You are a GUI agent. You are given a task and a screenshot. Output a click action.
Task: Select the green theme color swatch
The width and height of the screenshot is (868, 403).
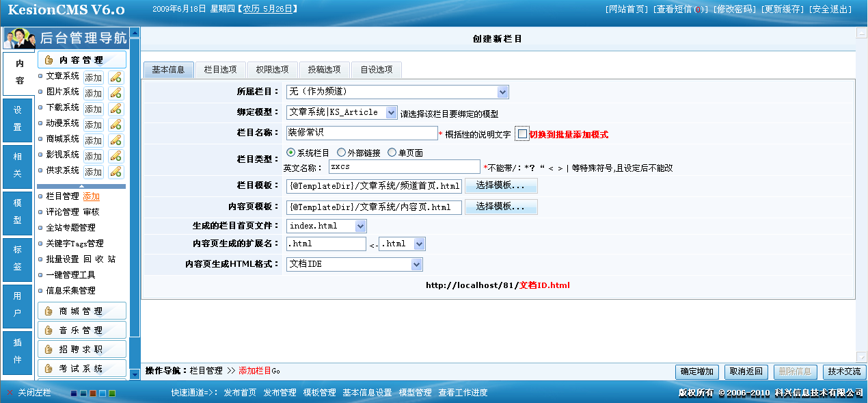(x=112, y=393)
